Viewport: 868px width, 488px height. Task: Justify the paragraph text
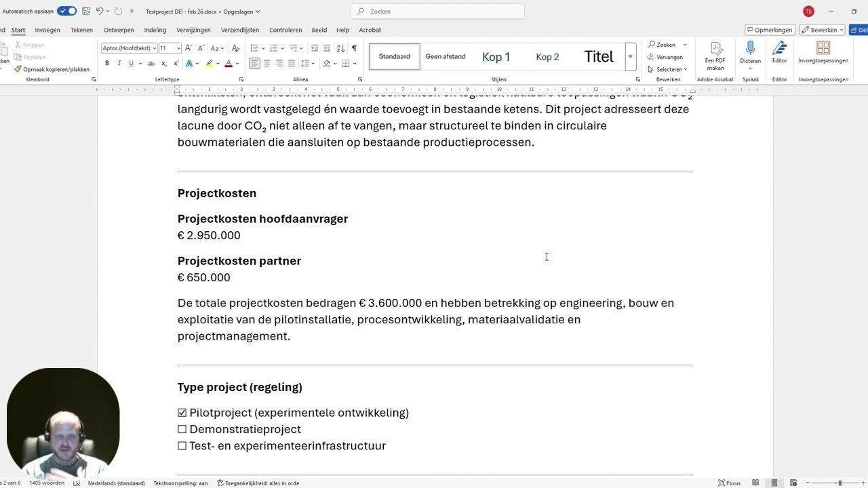click(291, 63)
